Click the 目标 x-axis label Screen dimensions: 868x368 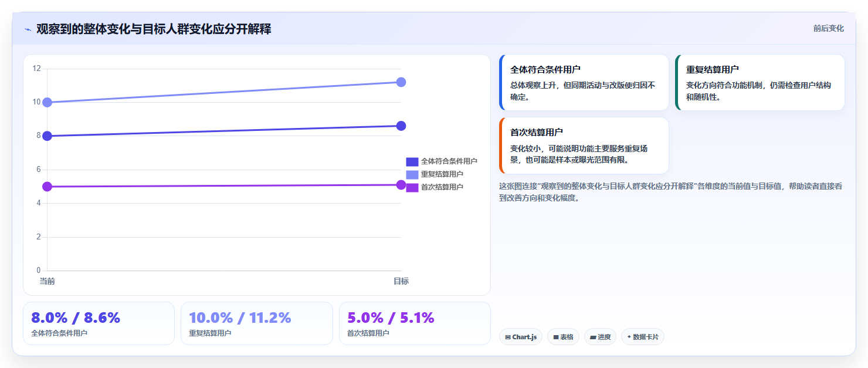(401, 282)
